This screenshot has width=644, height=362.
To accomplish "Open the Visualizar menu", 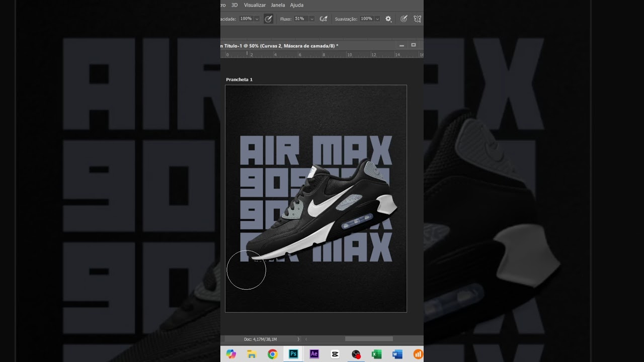I will pyautogui.click(x=255, y=5).
